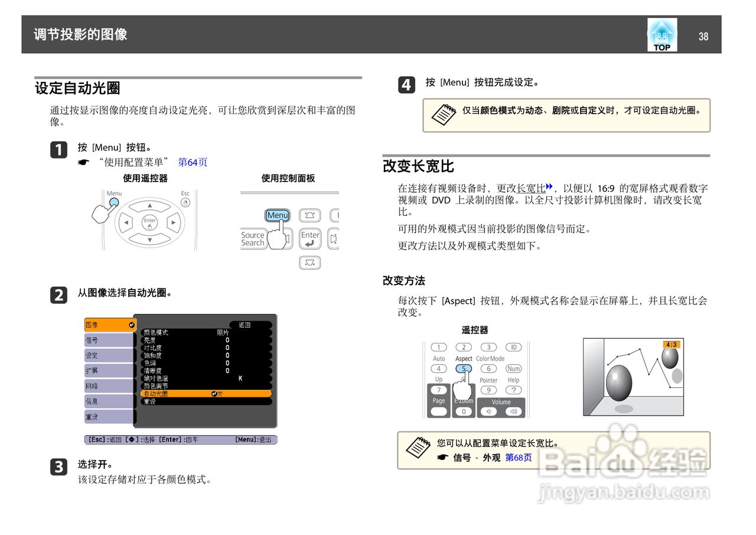Switch to the 信号 menu tab
756x535 pixels.
[x=91, y=341]
